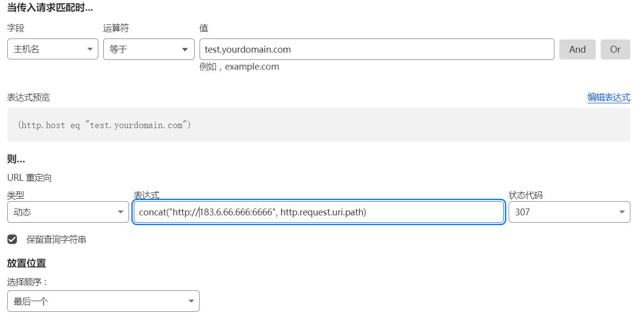Screen dimensions: 644x324
Task: Toggle the 保留查询字符串 checkbox
Action: coord(12,239)
